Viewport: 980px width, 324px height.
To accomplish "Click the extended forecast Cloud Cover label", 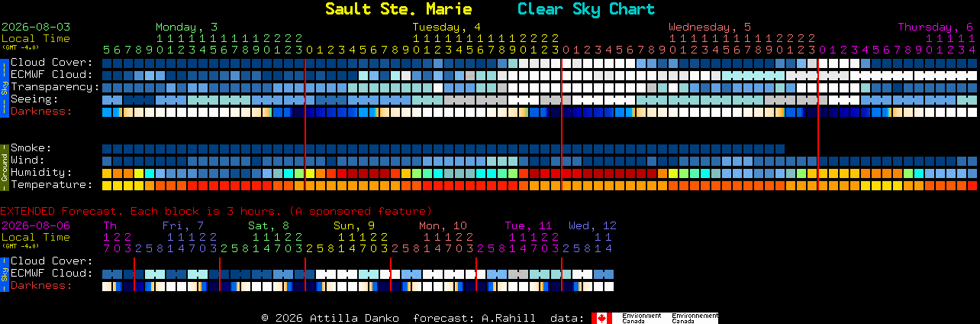I will tap(52, 261).
